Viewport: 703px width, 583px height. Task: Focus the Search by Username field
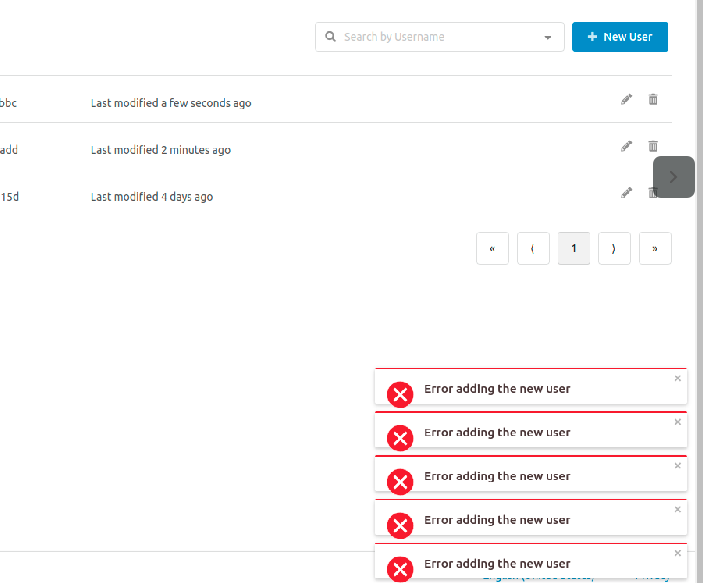(x=439, y=37)
